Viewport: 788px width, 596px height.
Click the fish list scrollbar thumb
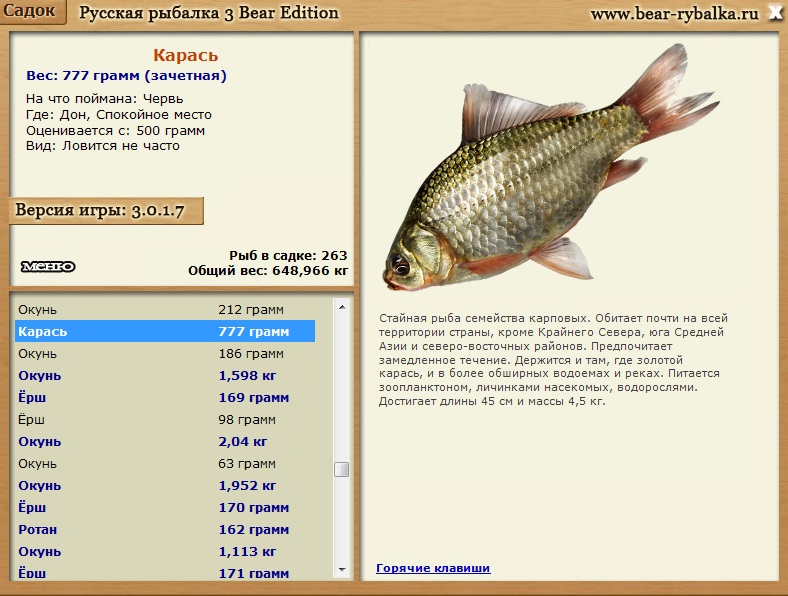[x=342, y=469]
